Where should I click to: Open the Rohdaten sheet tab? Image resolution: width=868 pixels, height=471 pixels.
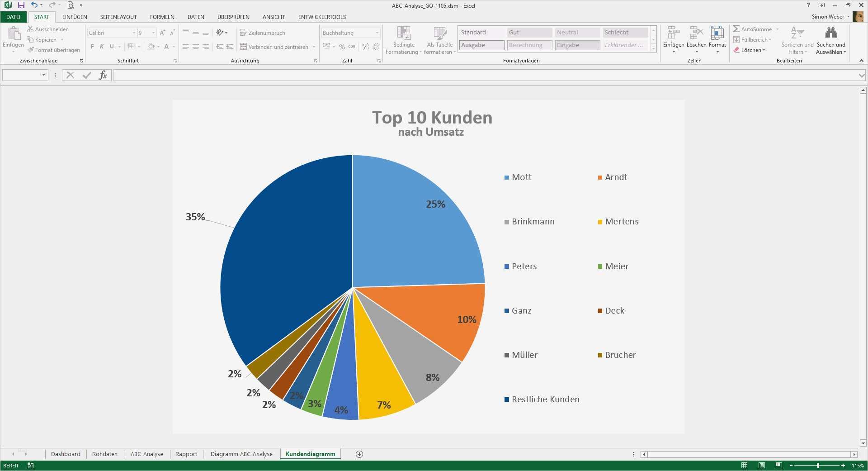click(104, 454)
